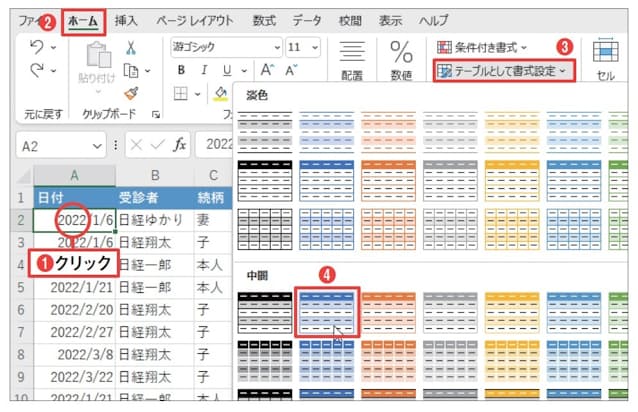Click テーブルとして書式設定 button
Image resolution: width=638 pixels, height=412 pixels.
tap(505, 71)
